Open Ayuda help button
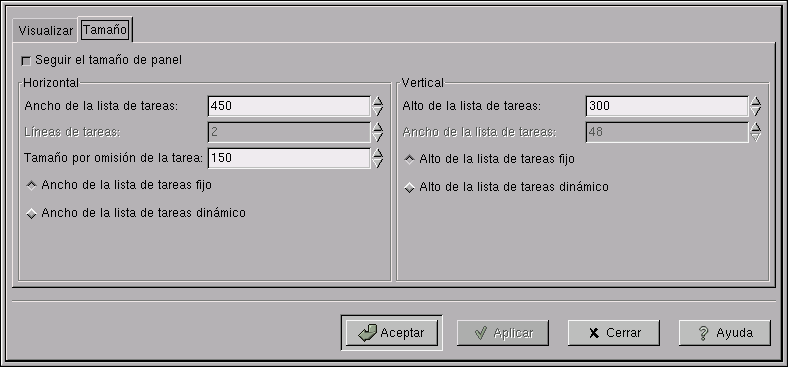The height and width of the screenshot is (367, 788). (x=724, y=333)
